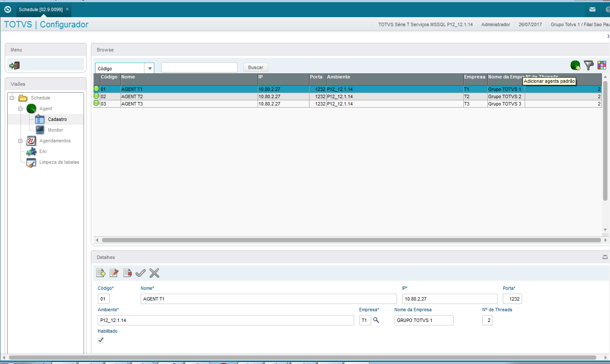Click the Nº de Threads field

(x=487, y=320)
